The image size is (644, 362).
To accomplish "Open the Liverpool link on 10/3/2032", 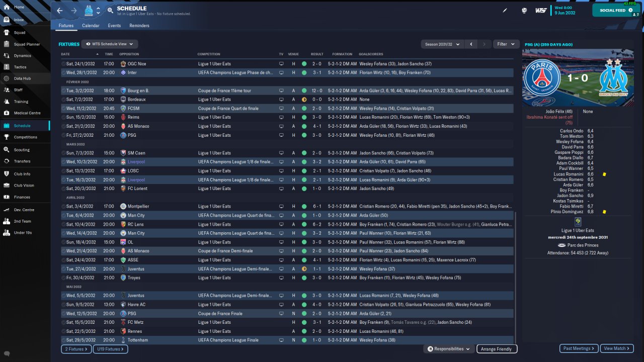I will coord(136,162).
